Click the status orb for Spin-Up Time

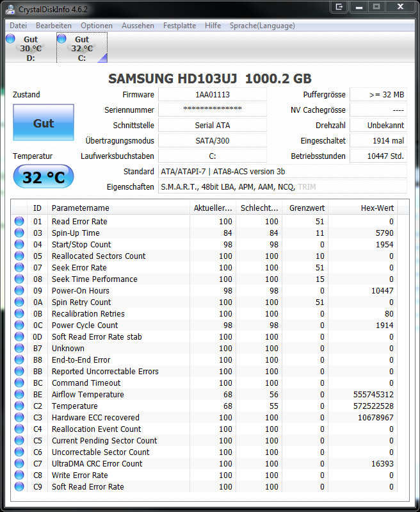(19, 233)
